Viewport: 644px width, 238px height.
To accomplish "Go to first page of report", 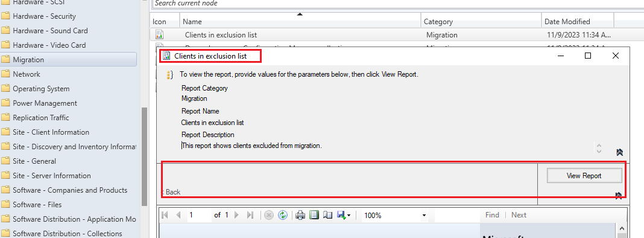I will (x=165, y=215).
